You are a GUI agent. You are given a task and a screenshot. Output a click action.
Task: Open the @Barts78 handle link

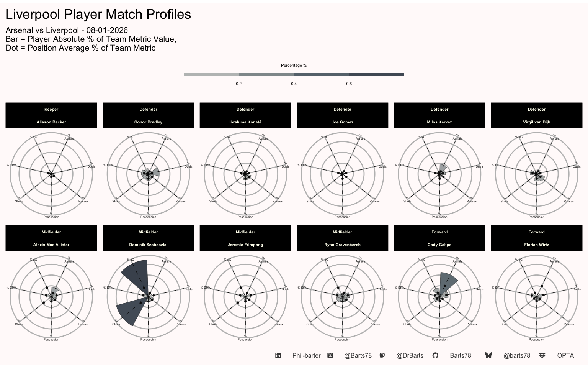[x=358, y=356]
